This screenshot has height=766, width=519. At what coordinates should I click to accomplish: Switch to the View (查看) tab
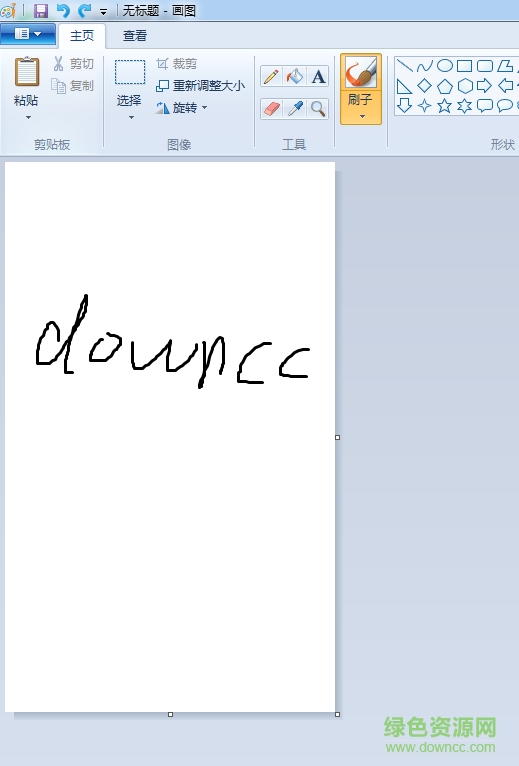[x=134, y=36]
